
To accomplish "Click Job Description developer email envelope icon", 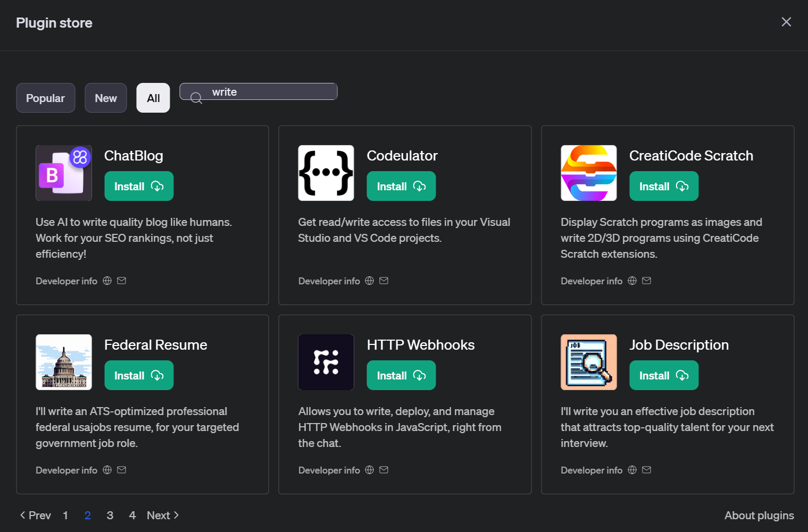I will point(646,470).
